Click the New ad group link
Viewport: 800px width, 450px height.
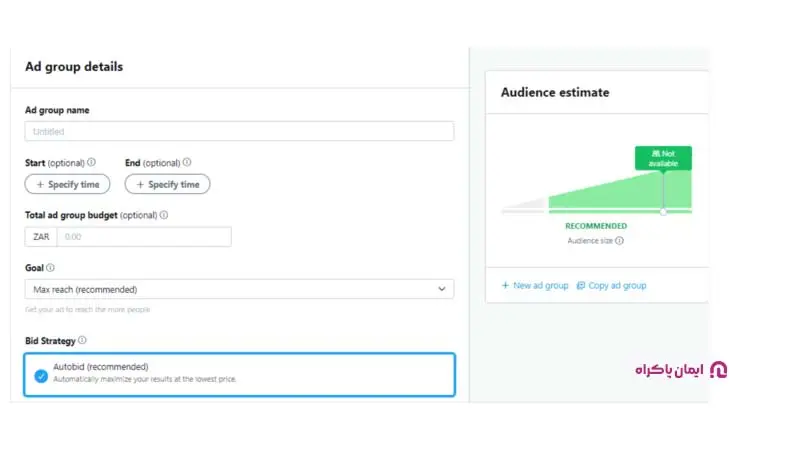(x=540, y=286)
